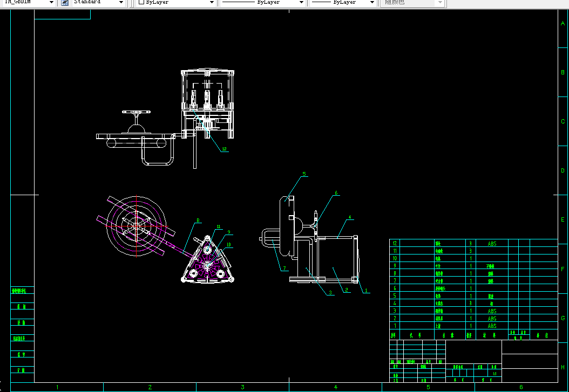Select balloon number 7 leader label
The image size is (569, 392).
[x=284, y=269]
